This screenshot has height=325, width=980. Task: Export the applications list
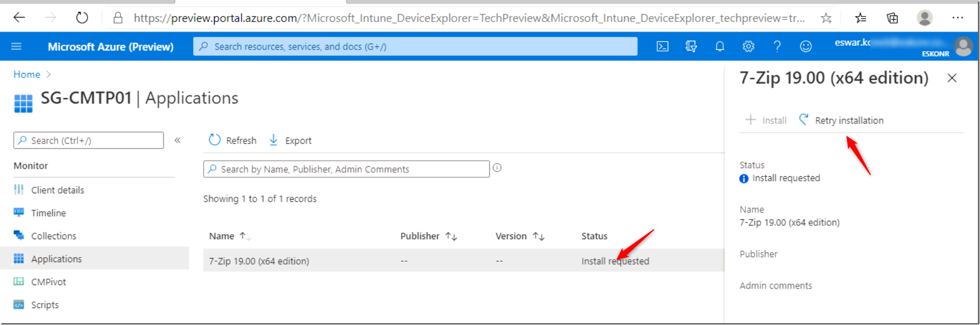point(290,140)
